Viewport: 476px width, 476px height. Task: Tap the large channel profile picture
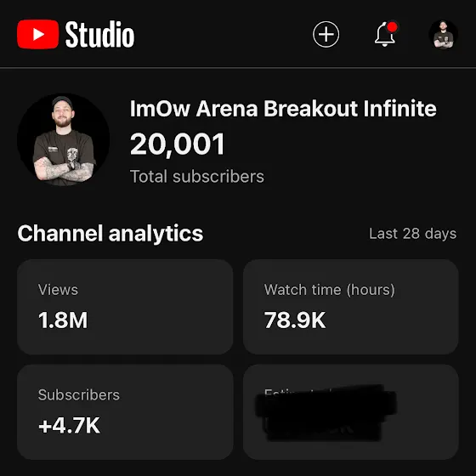pyautogui.click(x=64, y=140)
